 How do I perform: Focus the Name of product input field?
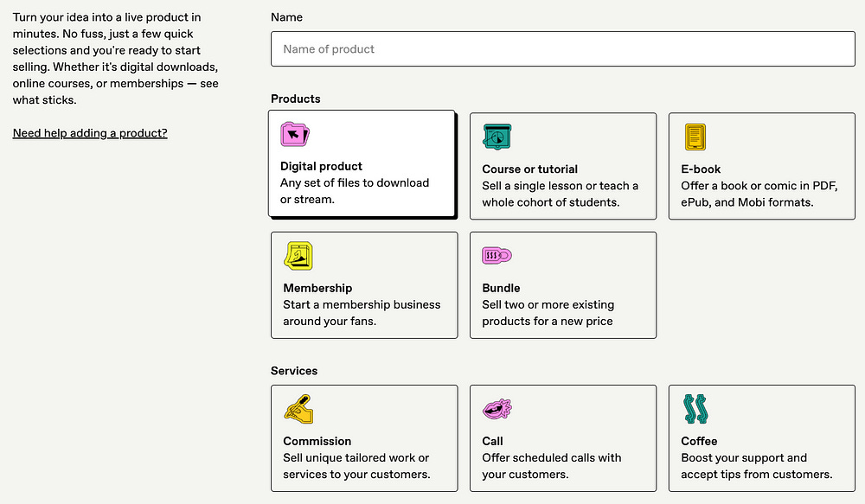click(563, 49)
